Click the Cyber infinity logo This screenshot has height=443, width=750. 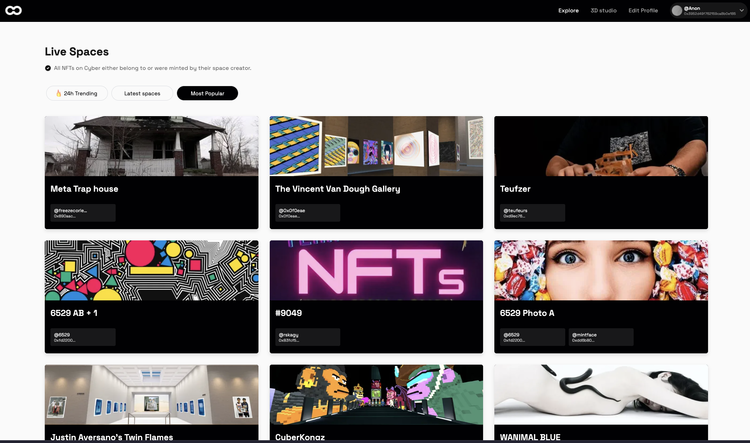[13, 11]
